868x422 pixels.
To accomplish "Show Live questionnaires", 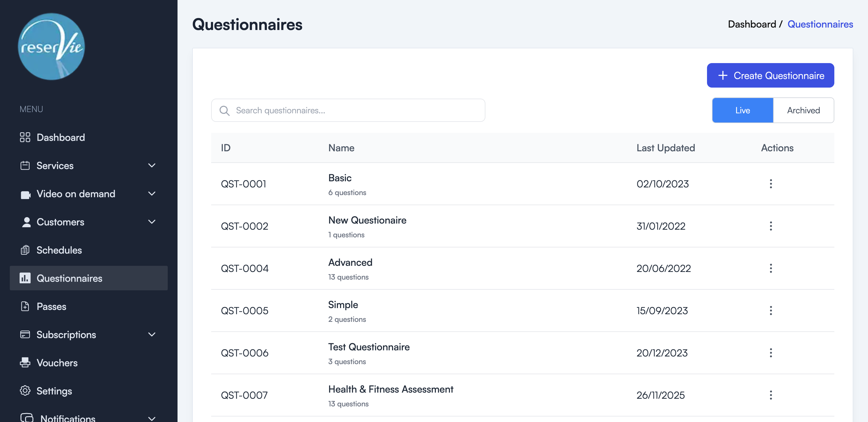I will pos(743,110).
